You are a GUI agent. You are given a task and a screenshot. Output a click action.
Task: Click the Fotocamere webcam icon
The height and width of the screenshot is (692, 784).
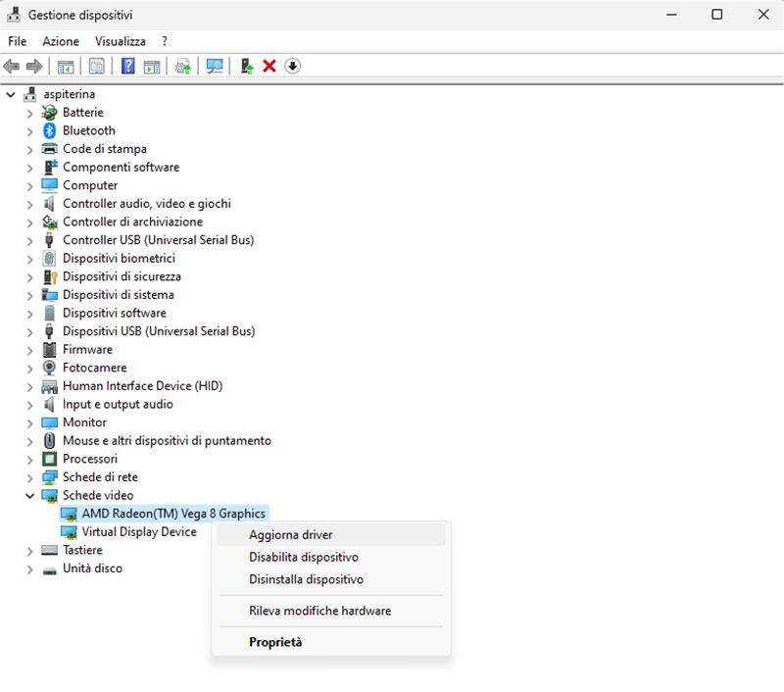point(50,368)
